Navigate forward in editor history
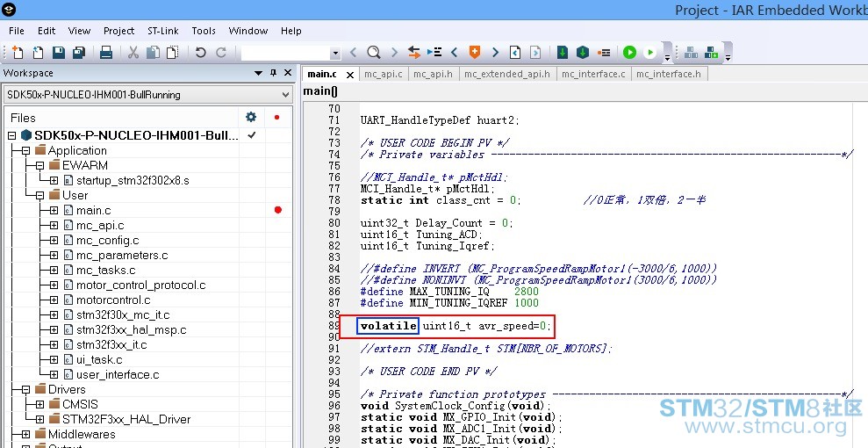The image size is (868, 448). click(x=535, y=53)
